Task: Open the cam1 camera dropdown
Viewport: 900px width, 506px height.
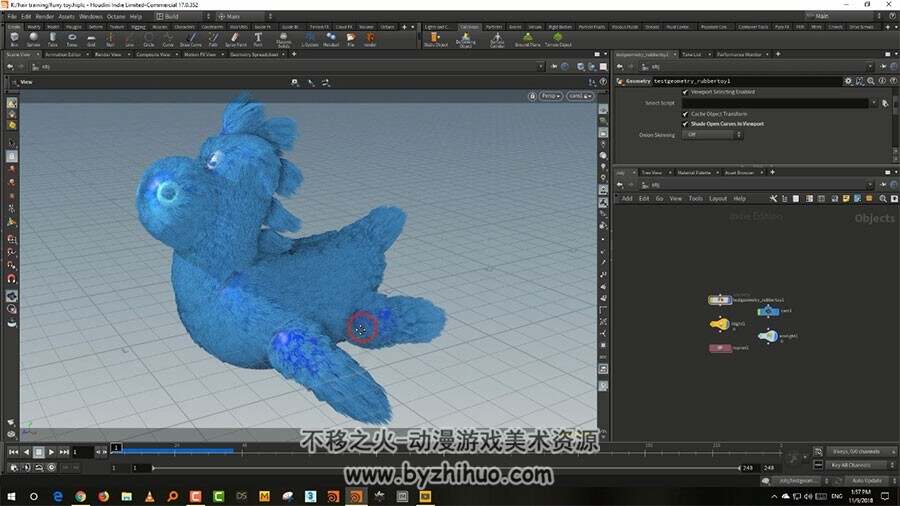Action: (x=579, y=96)
